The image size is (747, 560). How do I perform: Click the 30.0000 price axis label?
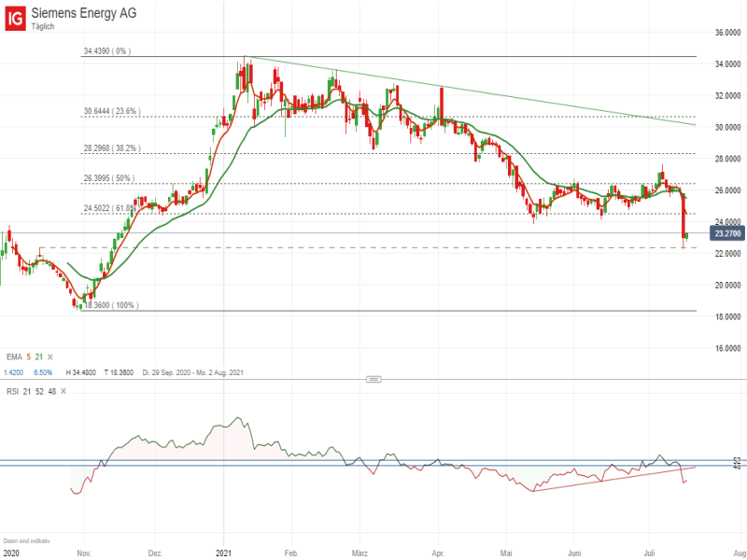[x=728, y=127]
